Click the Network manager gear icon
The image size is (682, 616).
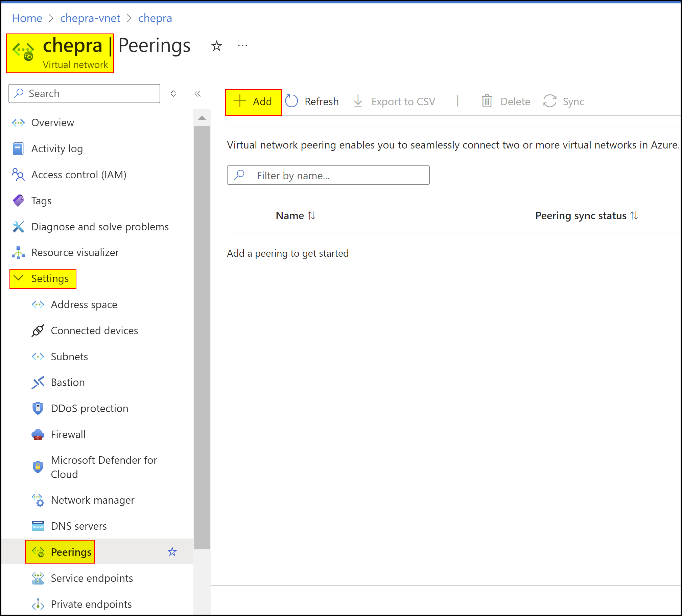tap(38, 500)
